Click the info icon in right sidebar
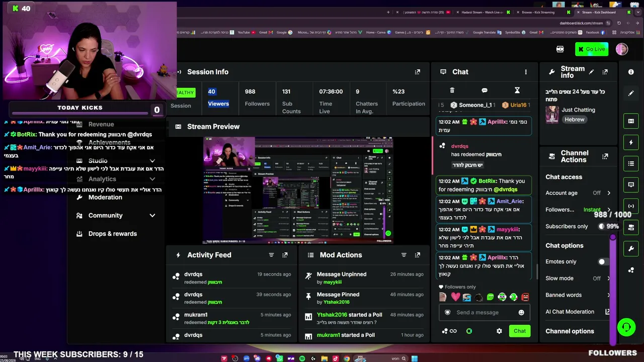Viewport: 644px width, 362px height. tap(631, 72)
